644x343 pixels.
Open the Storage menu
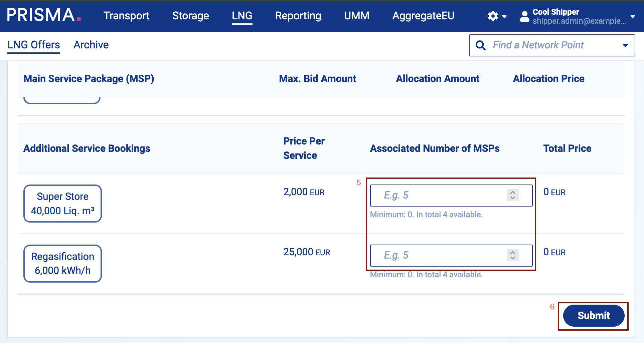pyautogui.click(x=190, y=16)
